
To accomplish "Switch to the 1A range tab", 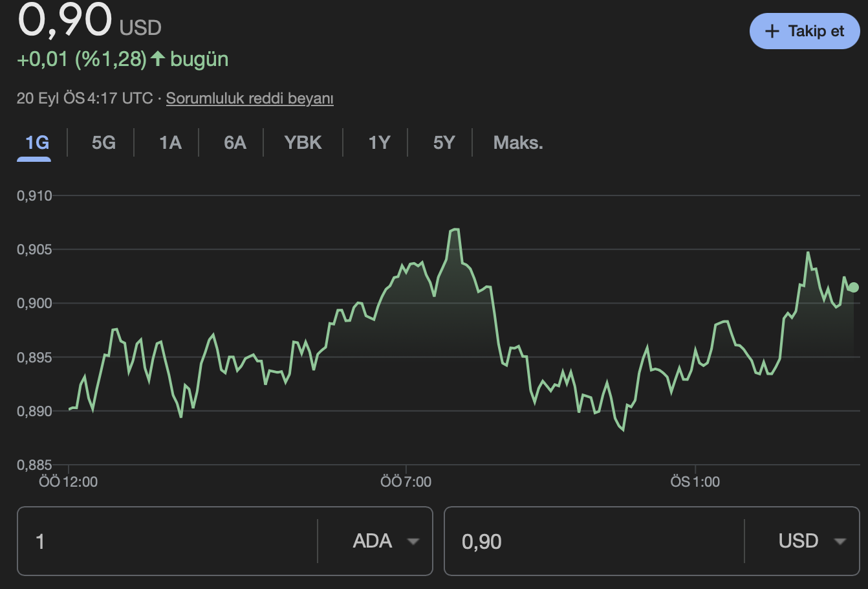I will [170, 142].
